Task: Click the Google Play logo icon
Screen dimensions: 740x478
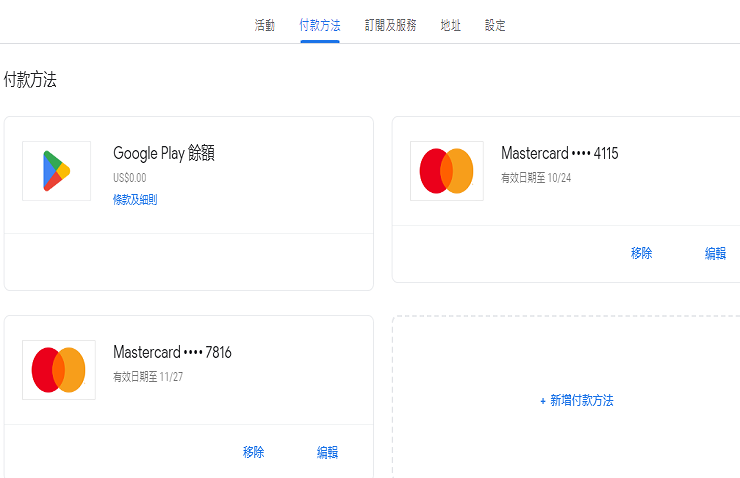Action: (57, 171)
